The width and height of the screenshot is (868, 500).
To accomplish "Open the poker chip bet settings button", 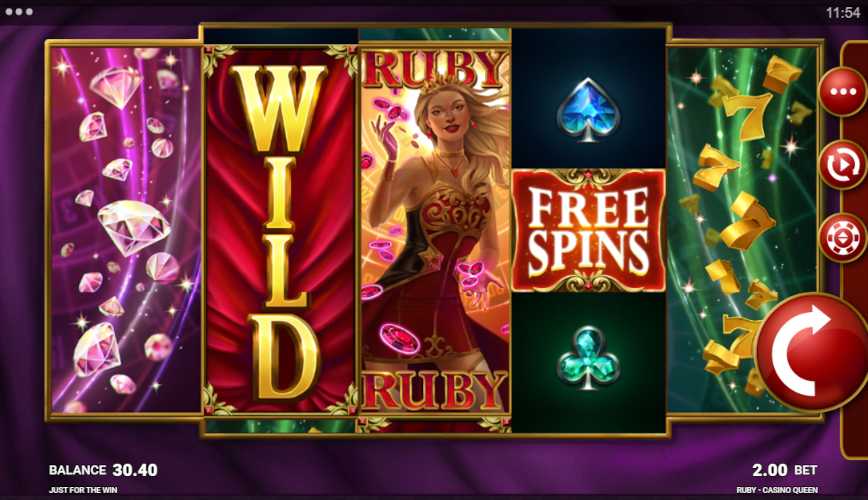I will pos(843,238).
